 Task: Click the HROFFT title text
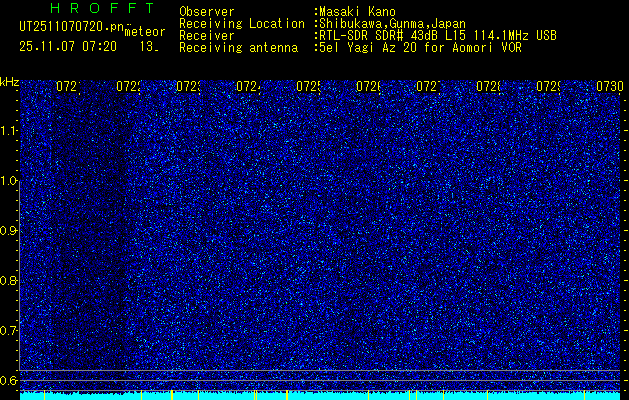[x=103, y=8]
